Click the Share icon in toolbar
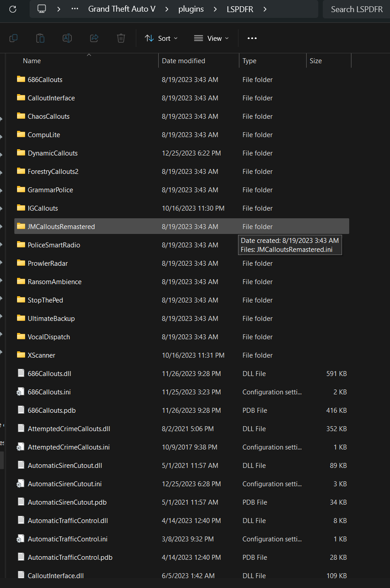This screenshot has width=390, height=588. tap(94, 38)
